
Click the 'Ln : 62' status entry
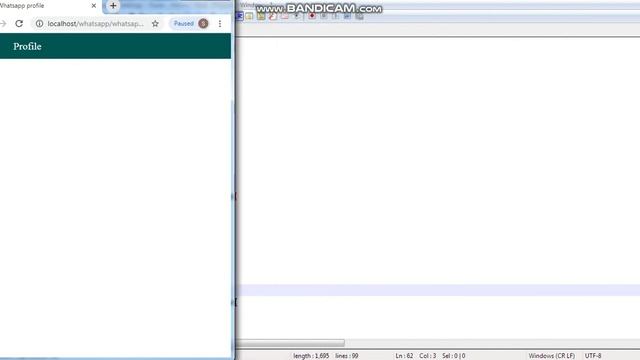404,356
